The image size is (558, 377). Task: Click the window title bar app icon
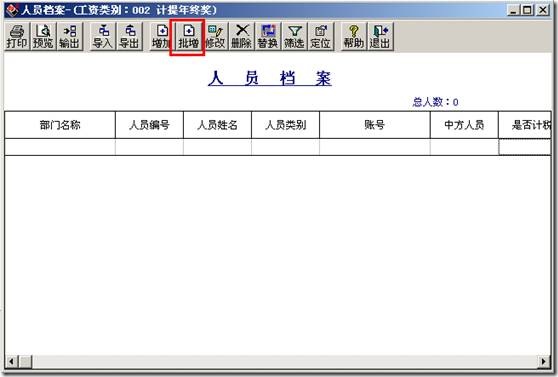(13, 10)
